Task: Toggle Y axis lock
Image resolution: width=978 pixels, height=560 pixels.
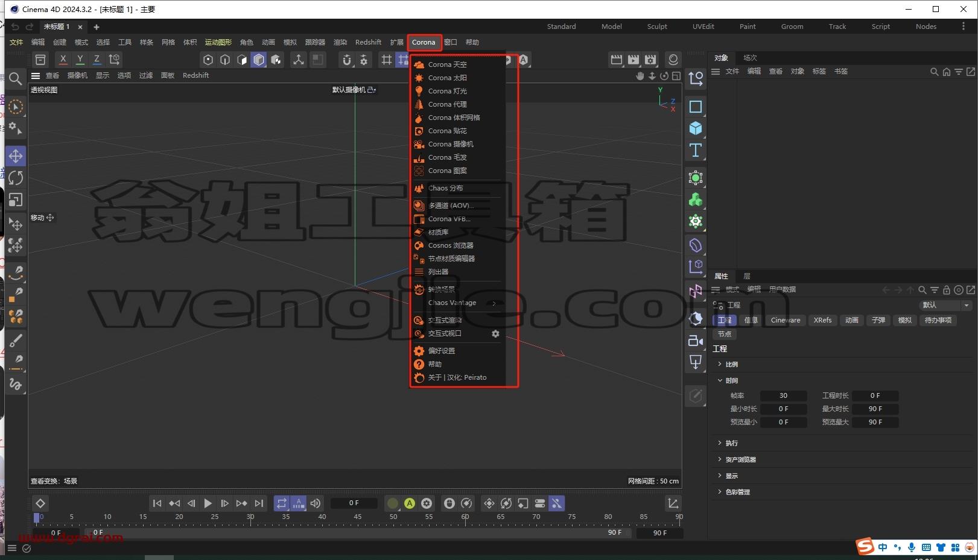Action: [x=80, y=59]
